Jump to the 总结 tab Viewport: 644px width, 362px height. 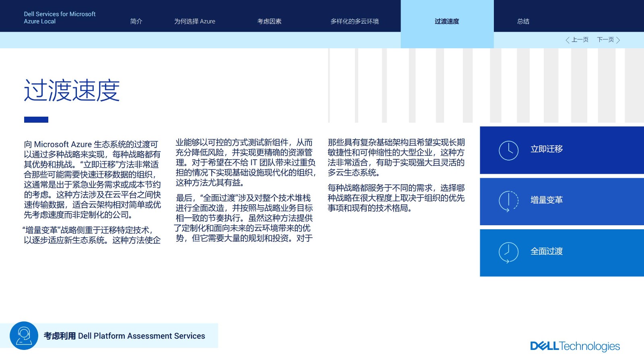523,21
